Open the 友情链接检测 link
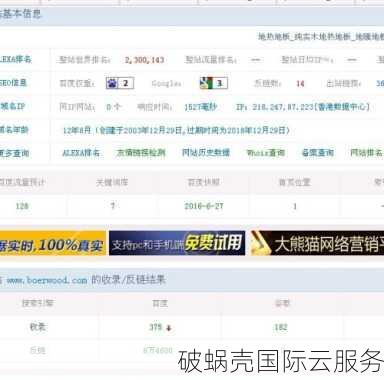Screen dimensions: 384x380 [x=141, y=153]
